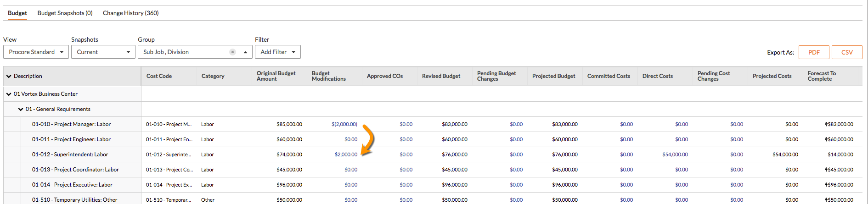Click the $74,000.00 original budget amount
This screenshot has height=204, width=868.
pos(289,154)
